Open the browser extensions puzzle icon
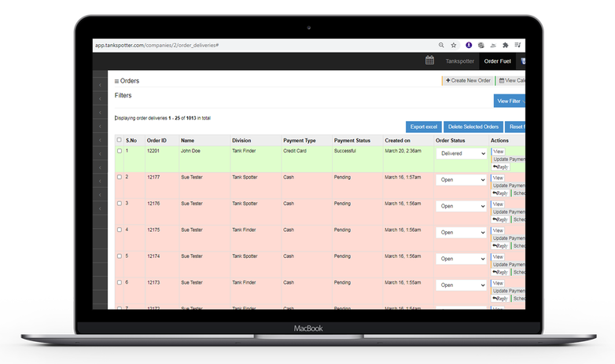Viewport: 615px width, 364px height. tap(506, 45)
